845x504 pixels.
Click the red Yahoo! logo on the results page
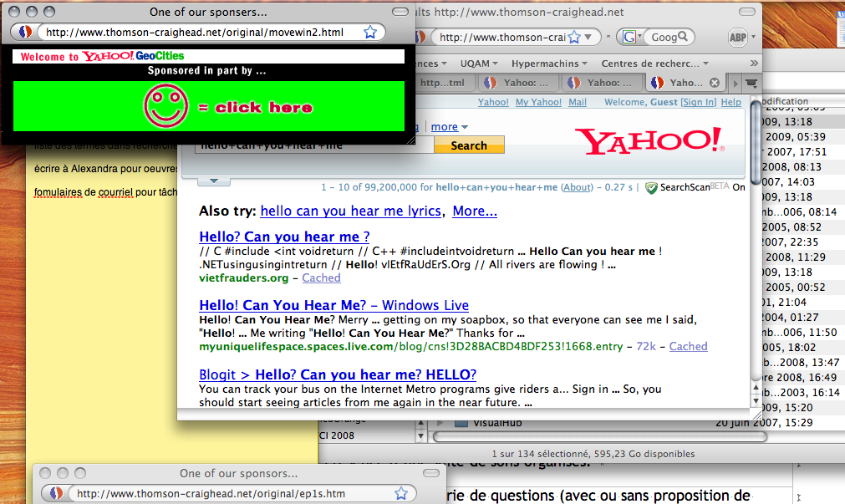click(x=651, y=141)
